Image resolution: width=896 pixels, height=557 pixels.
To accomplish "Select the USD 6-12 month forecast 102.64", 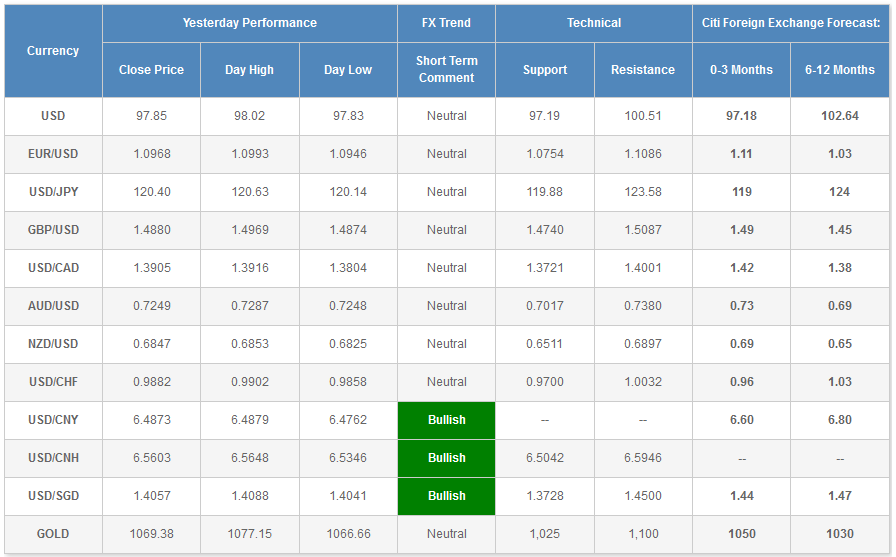I will tap(839, 116).
